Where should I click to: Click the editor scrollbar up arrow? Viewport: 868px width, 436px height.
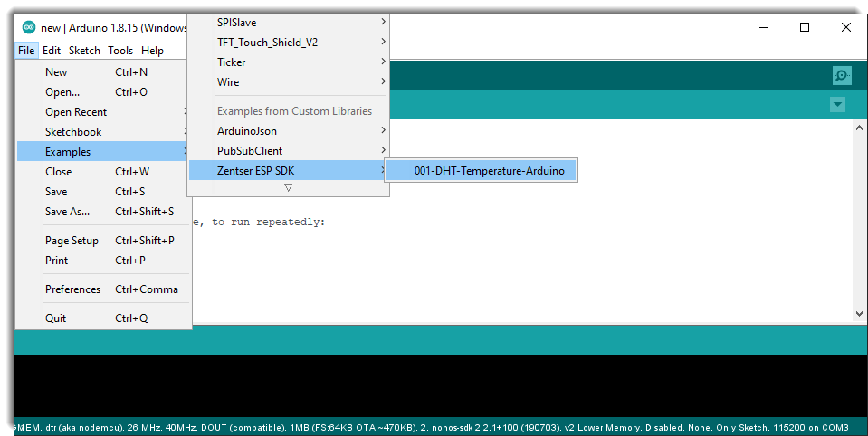pos(859,128)
